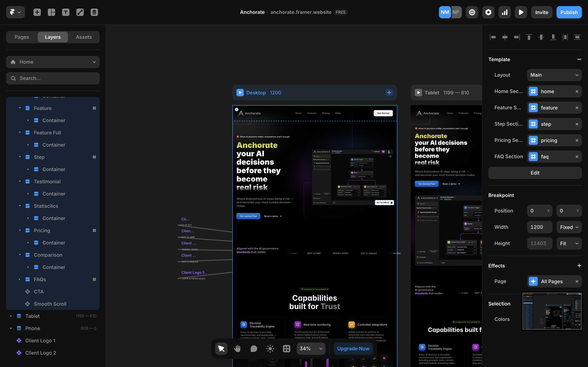Remove the faq section from Template
This screenshot has width=588, height=367.
point(577,157)
